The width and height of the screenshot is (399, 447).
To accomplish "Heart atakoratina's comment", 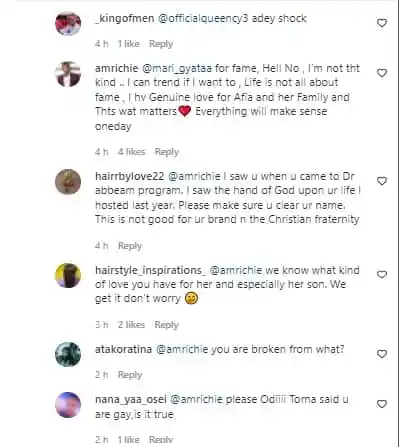I will click(382, 354).
